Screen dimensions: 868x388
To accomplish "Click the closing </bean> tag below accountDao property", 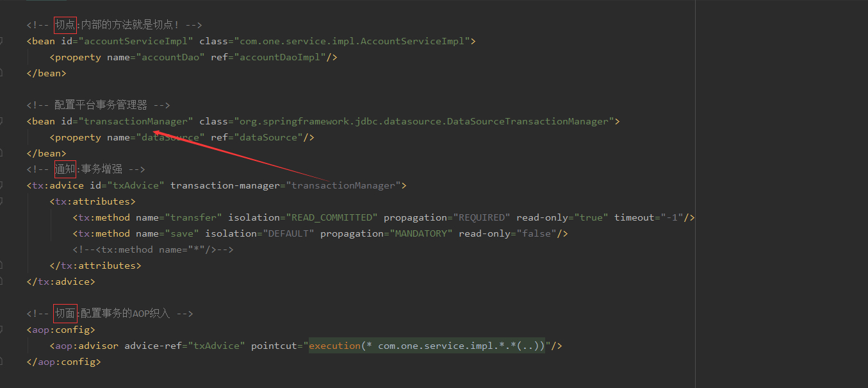I will pos(46,73).
